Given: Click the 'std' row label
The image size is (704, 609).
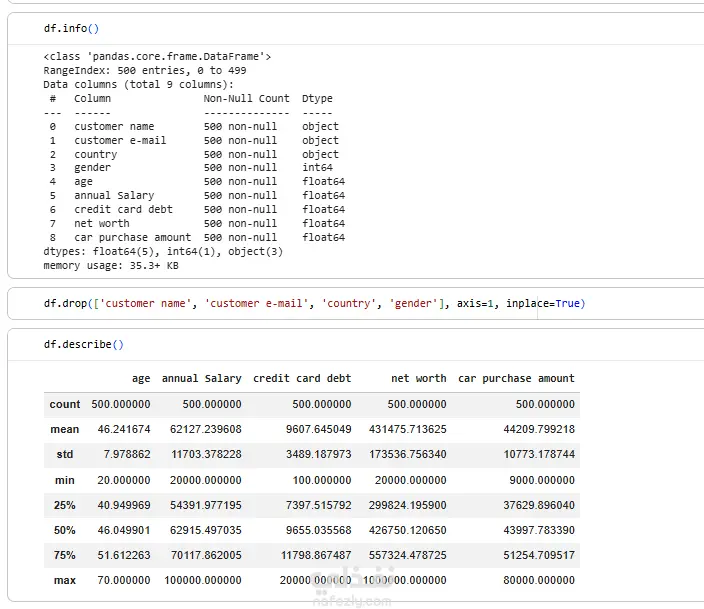Looking at the screenshot, I should (x=65, y=455).
